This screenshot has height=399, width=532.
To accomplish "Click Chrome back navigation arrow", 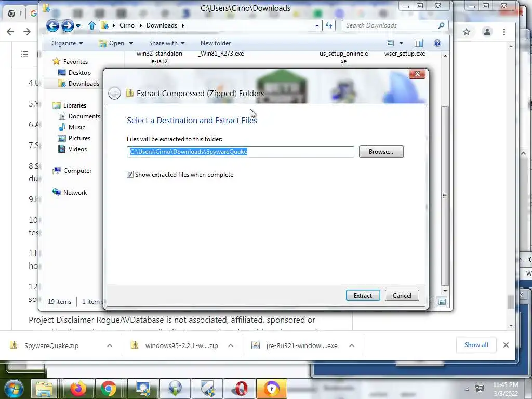I will (10, 32).
